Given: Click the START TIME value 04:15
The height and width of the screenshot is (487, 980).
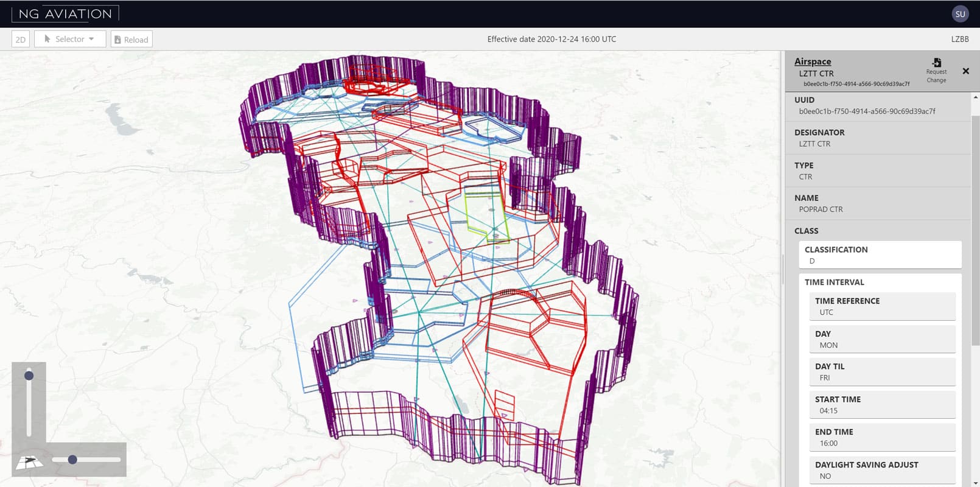Looking at the screenshot, I should pos(828,411).
